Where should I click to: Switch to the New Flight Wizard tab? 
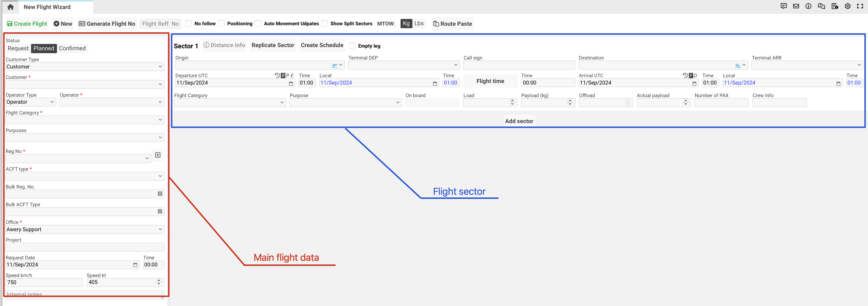(47, 7)
